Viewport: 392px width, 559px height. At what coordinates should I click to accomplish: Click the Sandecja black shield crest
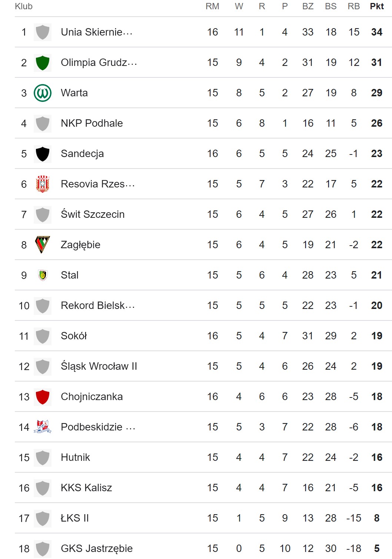[43, 154]
